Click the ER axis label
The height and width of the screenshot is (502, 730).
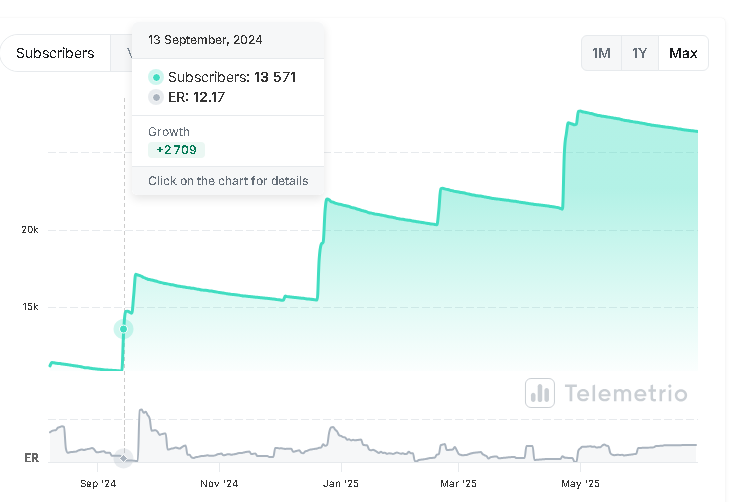(x=31, y=458)
